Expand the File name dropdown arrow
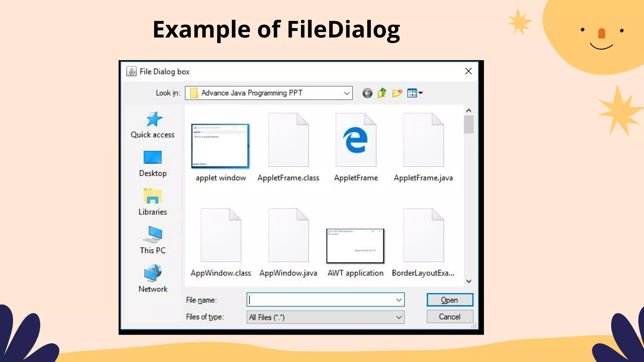Screen dimensions: 644x362 399,300
